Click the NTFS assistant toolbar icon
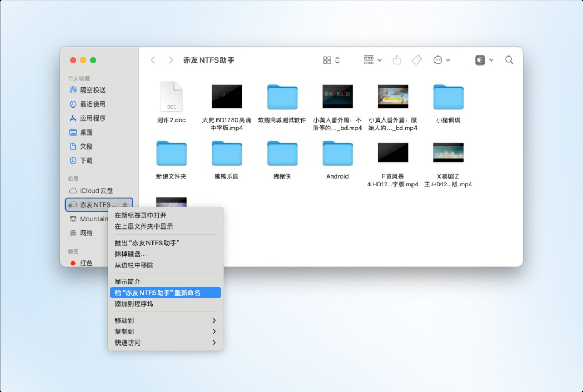Viewport: 583px width, 392px height. [x=480, y=60]
